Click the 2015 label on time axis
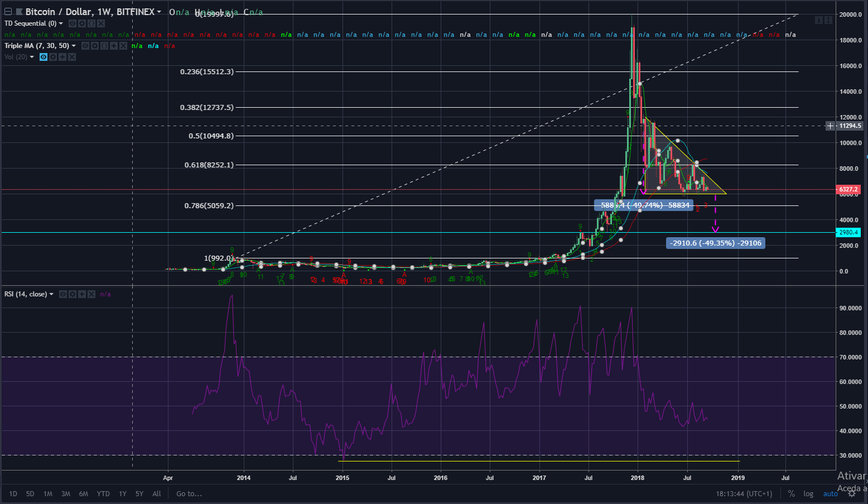 click(x=343, y=478)
